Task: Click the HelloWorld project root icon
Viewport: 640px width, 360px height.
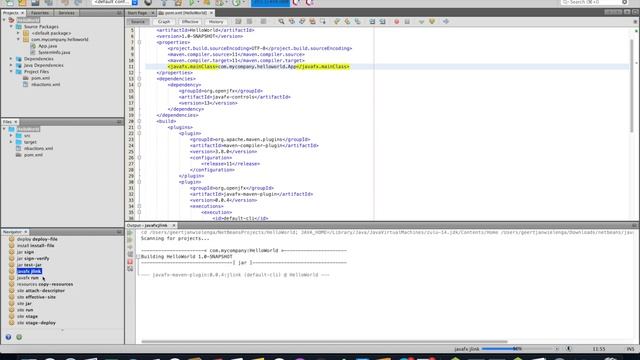Action: (11, 20)
